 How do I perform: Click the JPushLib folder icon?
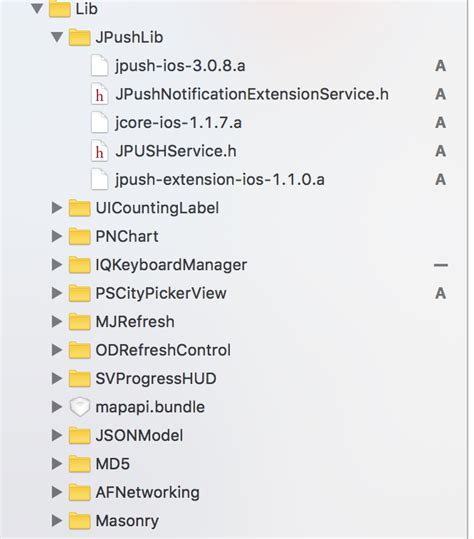pos(79,37)
